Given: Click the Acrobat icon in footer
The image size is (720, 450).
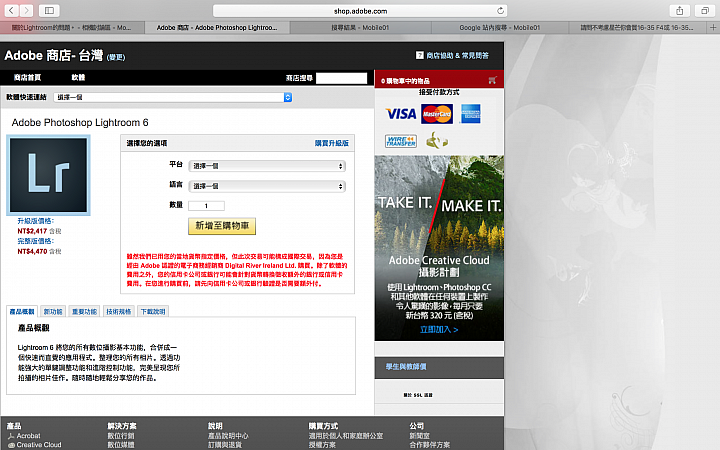Looking at the screenshot, I should pos(11,436).
